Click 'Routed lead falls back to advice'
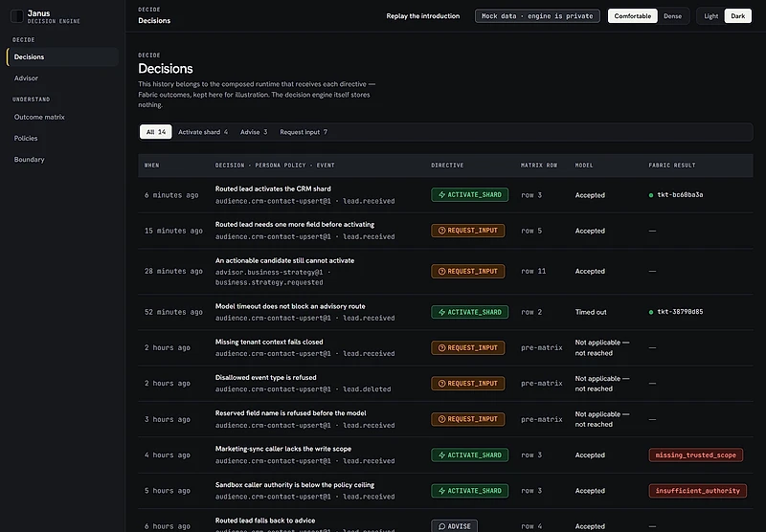Viewport: 766px width, 532px height. click(x=265, y=521)
